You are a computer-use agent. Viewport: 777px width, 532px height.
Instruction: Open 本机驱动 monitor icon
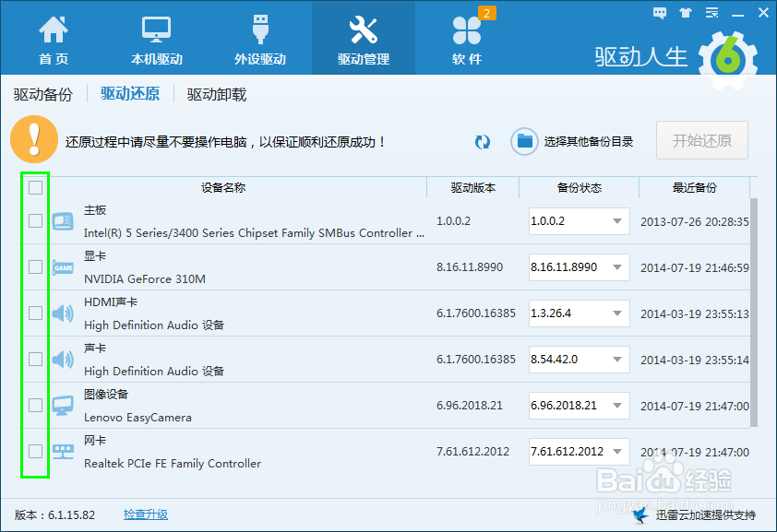click(157, 30)
